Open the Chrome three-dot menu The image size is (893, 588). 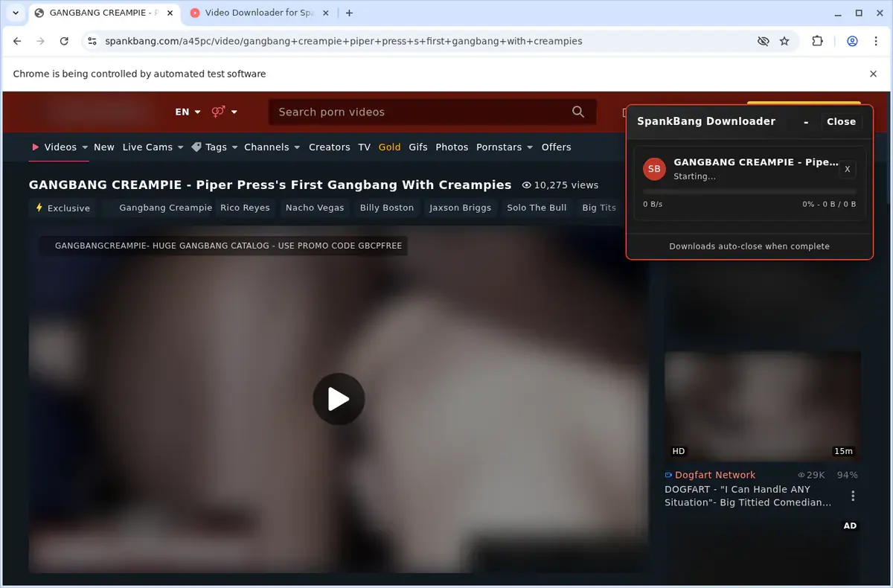coord(874,41)
